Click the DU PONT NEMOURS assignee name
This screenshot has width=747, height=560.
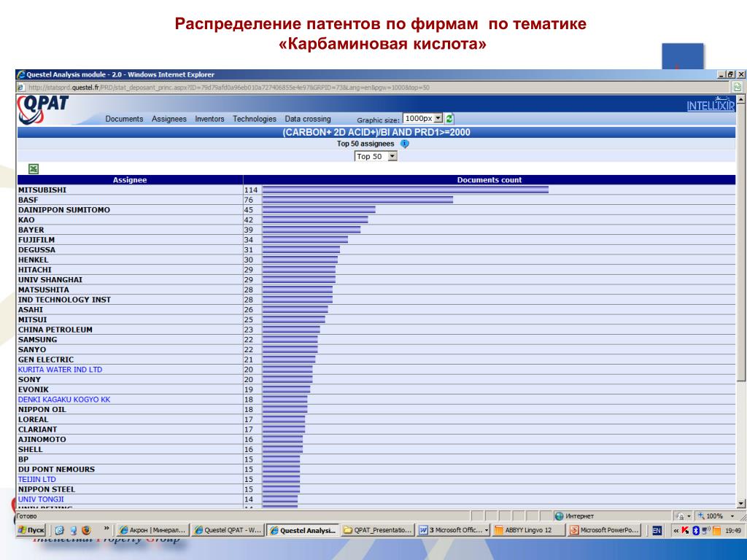pyautogui.click(x=56, y=470)
